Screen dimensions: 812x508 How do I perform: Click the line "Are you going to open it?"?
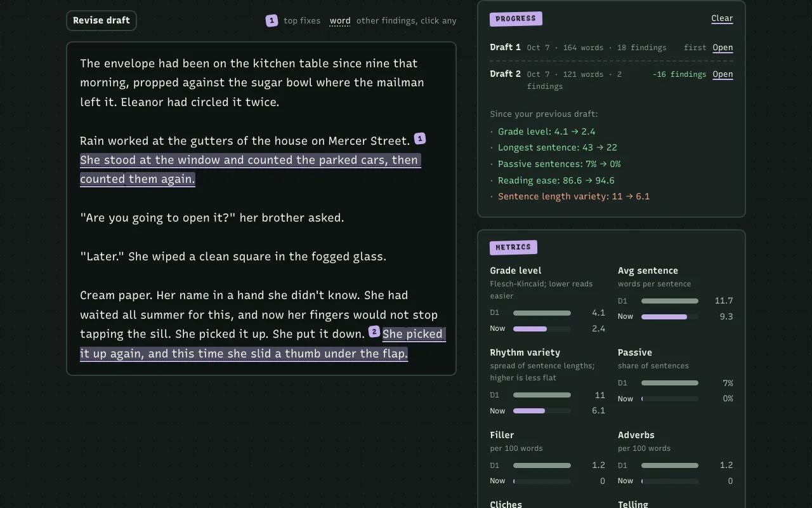[x=212, y=218]
